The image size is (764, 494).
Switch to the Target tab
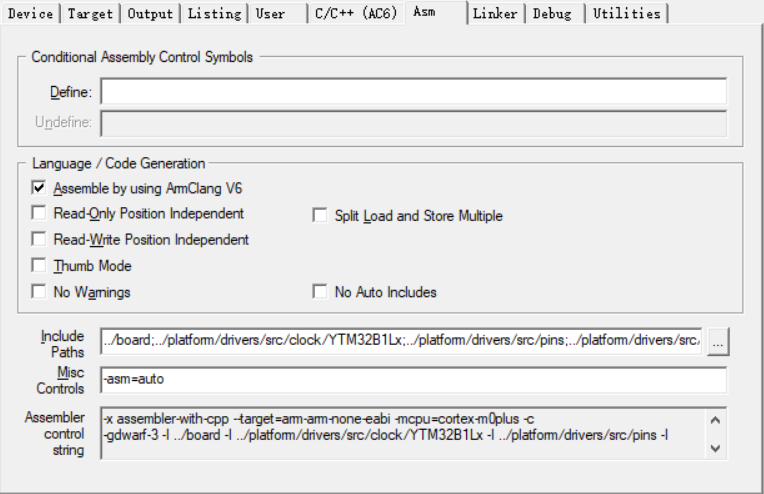pyautogui.click(x=91, y=14)
